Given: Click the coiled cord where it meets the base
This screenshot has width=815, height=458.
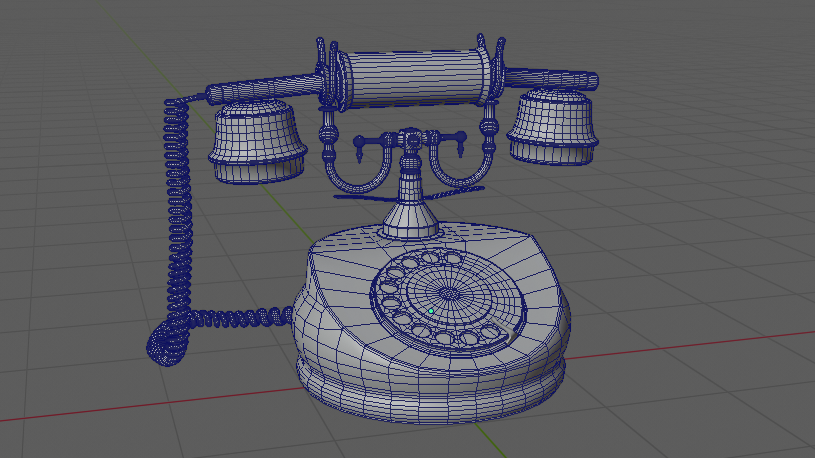Looking at the screenshot, I should [x=283, y=316].
